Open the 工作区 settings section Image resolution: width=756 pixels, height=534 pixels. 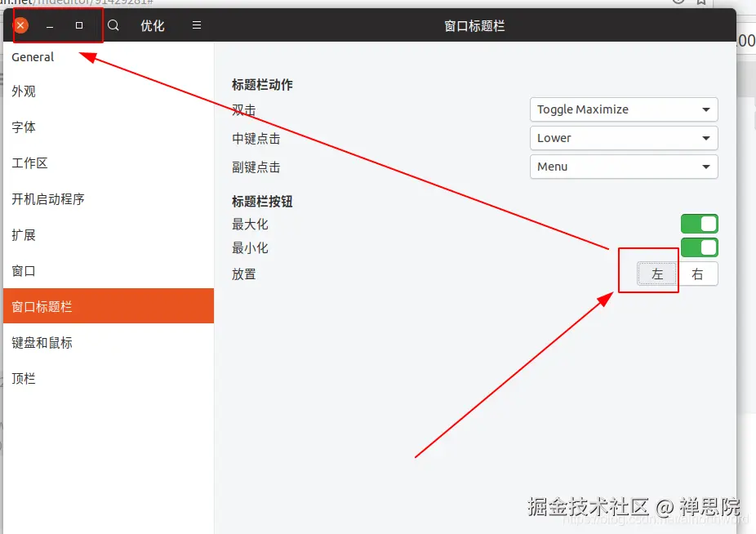pyautogui.click(x=33, y=162)
